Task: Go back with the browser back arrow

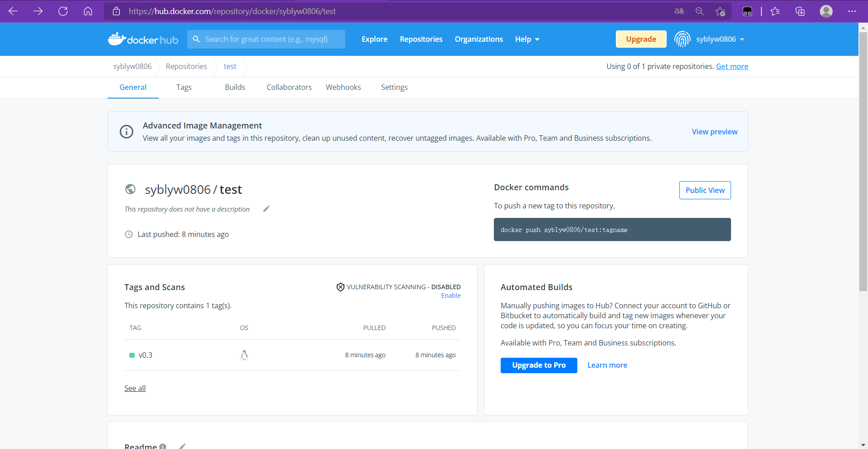Action: (x=13, y=11)
